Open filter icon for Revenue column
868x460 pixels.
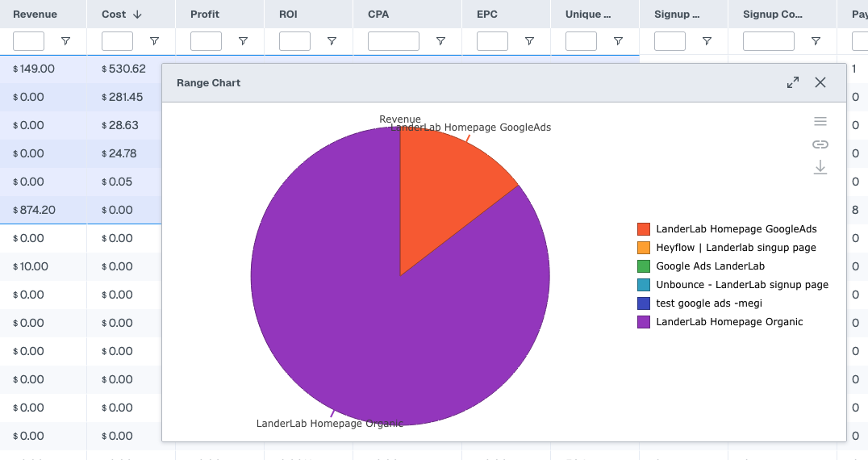coord(65,41)
